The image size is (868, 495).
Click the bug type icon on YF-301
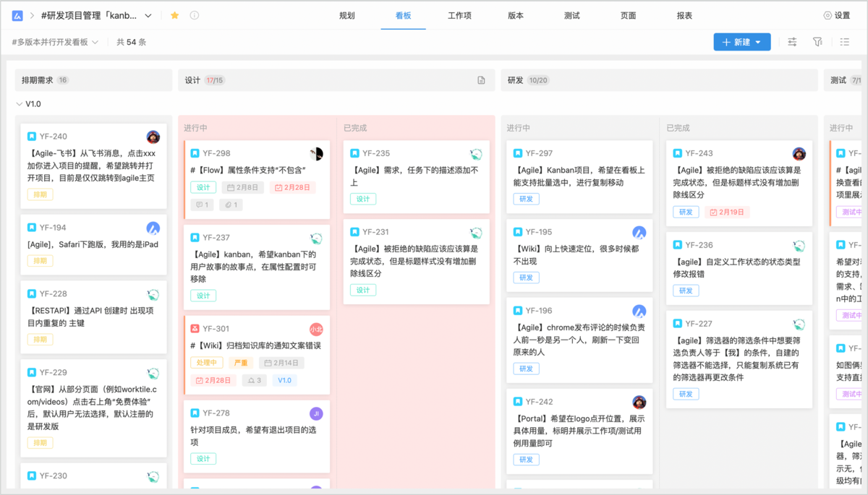click(195, 329)
